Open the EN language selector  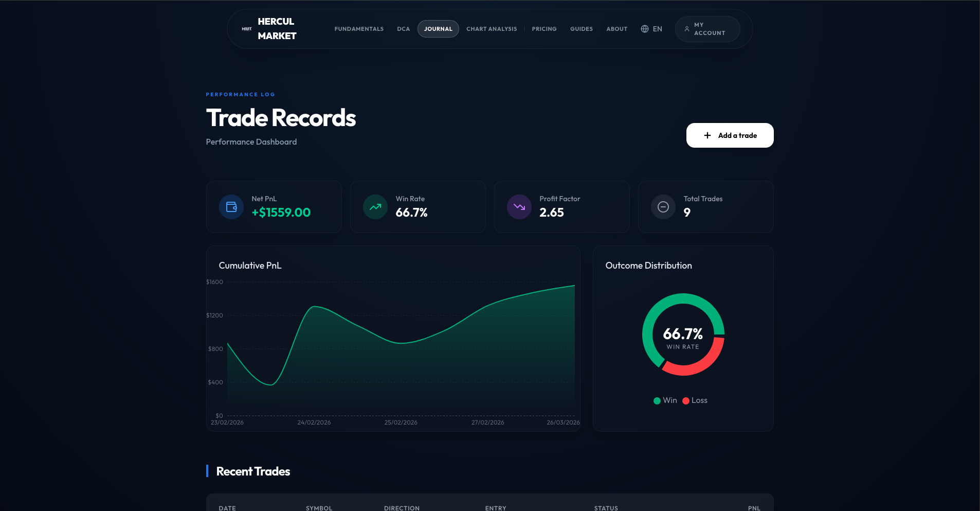click(x=651, y=29)
